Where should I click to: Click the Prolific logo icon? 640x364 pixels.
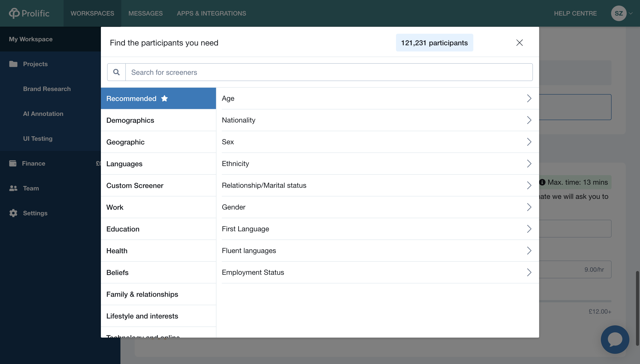coord(14,13)
